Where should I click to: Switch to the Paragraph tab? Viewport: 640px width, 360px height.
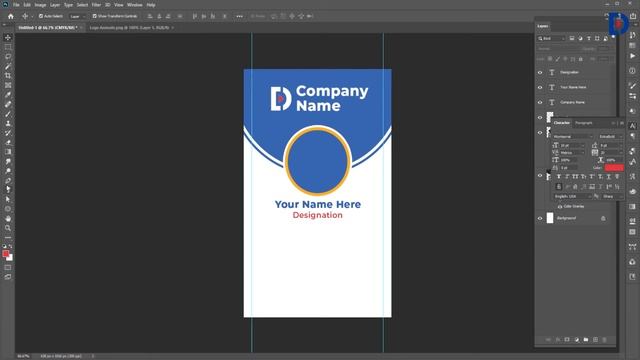point(584,123)
